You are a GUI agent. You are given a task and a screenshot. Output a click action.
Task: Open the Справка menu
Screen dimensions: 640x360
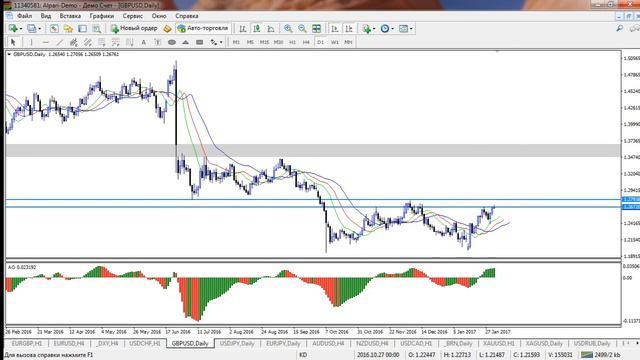(187, 16)
